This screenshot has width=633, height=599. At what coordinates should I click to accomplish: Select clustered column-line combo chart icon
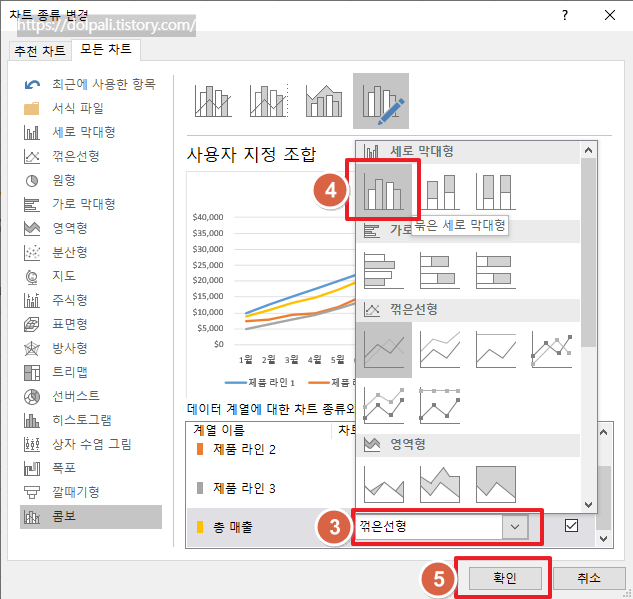click(213, 101)
